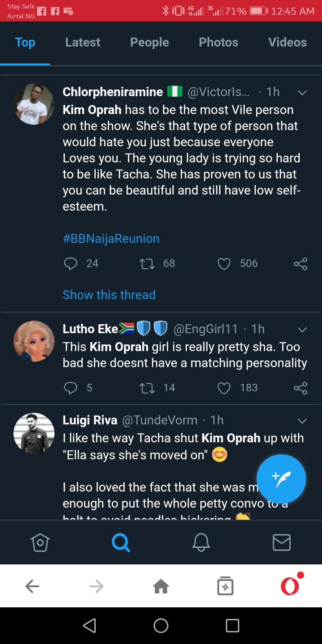Expand the menu arrow on Luigi Riva's tweet
The height and width of the screenshot is (644, 322).
302,421
